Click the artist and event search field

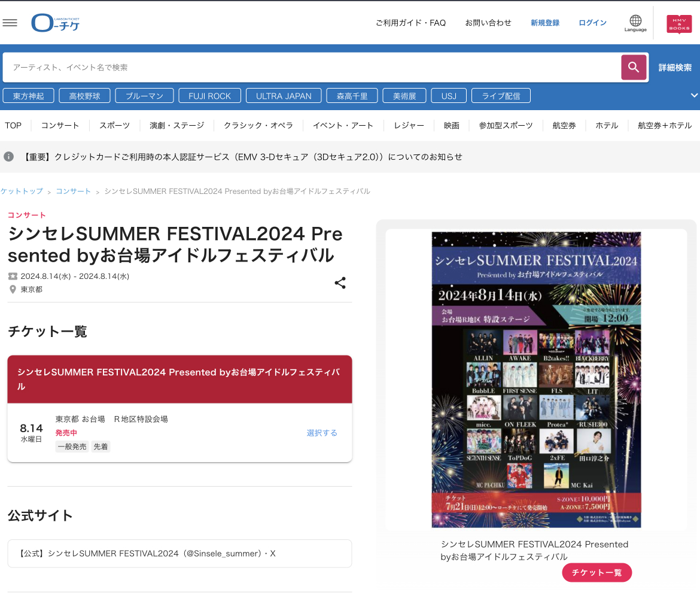click(x=311, y=68)
